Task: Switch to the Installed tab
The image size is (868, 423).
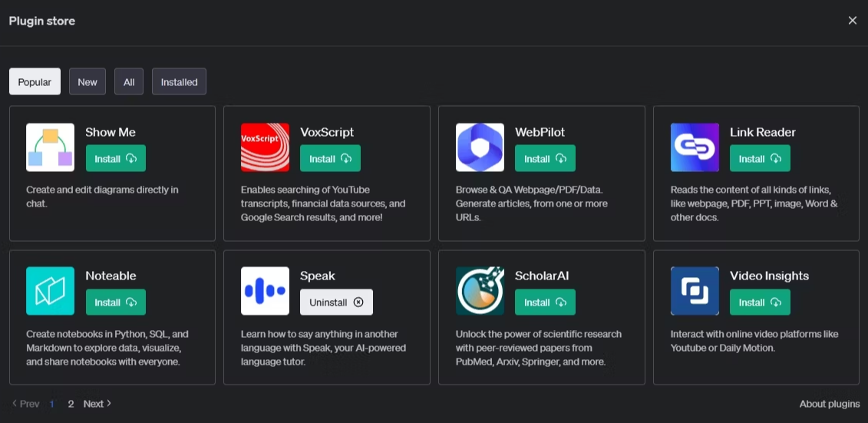Action: [x=180, y=82]
